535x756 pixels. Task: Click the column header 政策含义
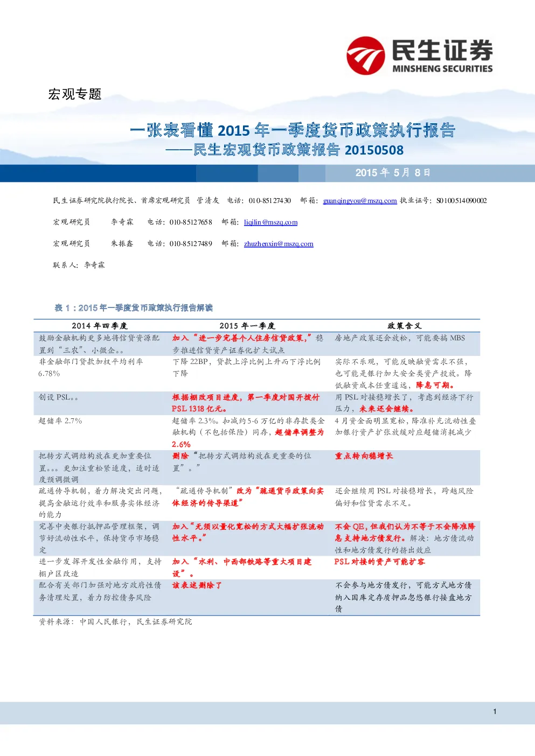point(405,326)
